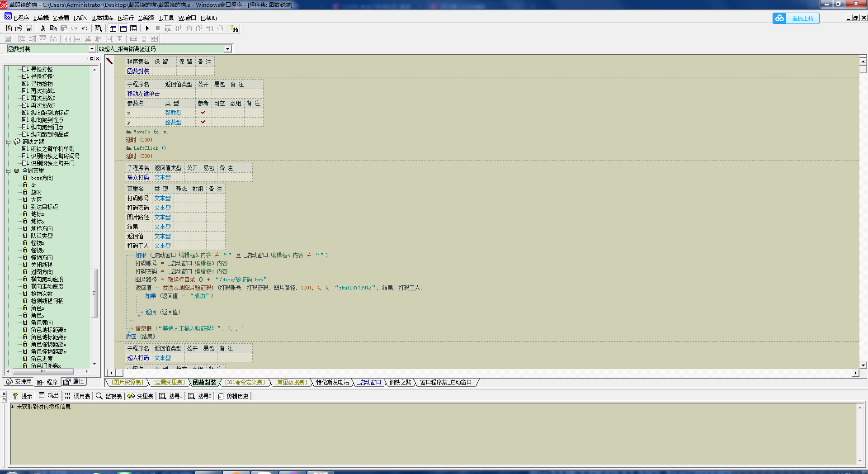Click the Undo arrow icon
Screen dimensions: 868x474
(x=85, y=28)
